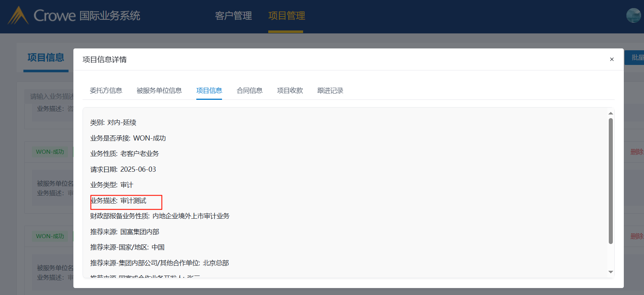644x295 pixels.
Task: Click the 业务类型: 审计 line
Action: click(112, 185)
